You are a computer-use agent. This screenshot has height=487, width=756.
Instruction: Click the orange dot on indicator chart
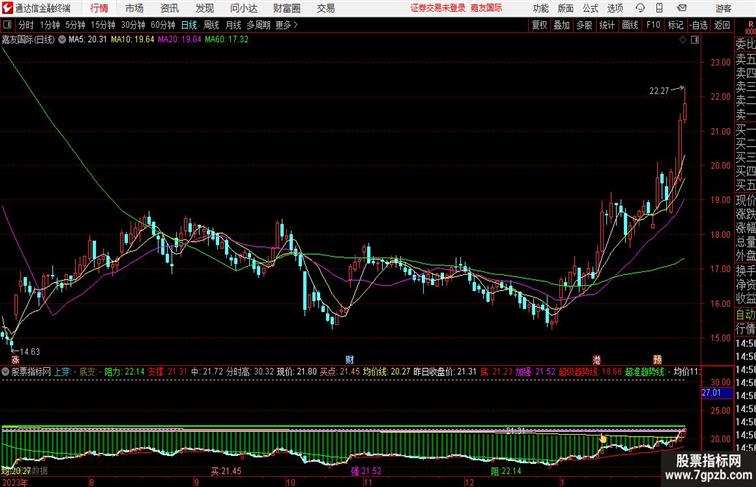(x=603, y=439)
